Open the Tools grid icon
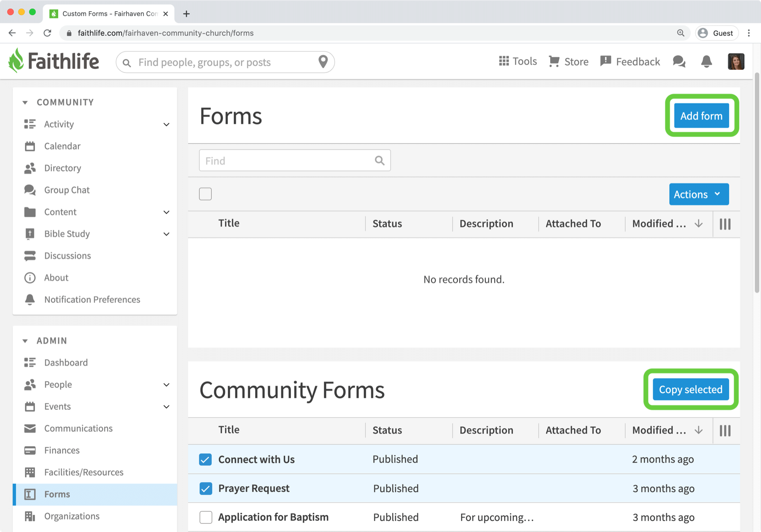Image resolution: width=761 pixels, height=532 pixels. (x=504, y=61)
